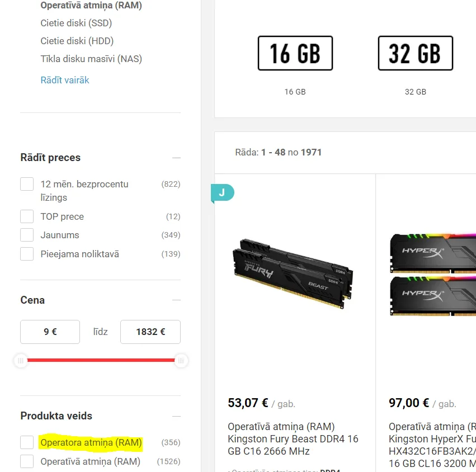The width and height of the screenshot is (476, 472).
Task: Enable the TOP prece filter checkbox
Action: pos(27,217)
